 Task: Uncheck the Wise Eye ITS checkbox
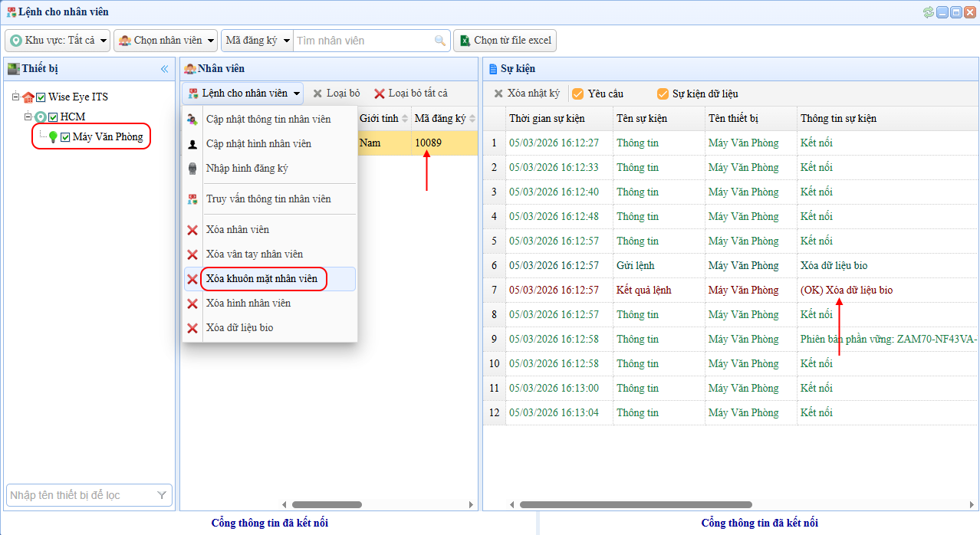[x=41, y=97]
